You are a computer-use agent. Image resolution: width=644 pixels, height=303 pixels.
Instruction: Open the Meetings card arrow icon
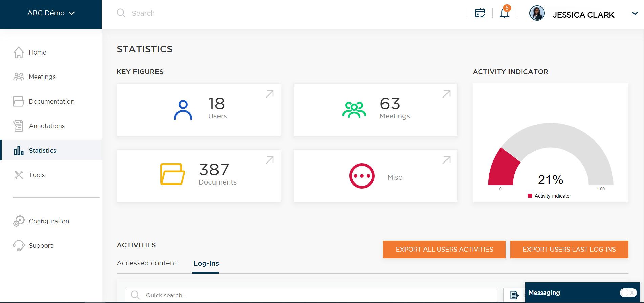[x=446, y=94]
